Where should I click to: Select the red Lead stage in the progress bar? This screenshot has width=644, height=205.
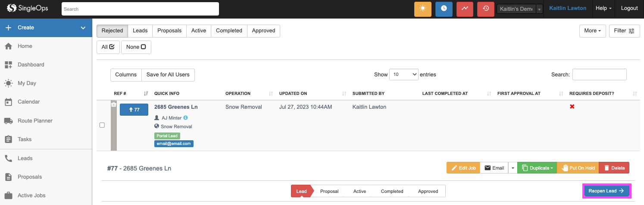tap(302, 191)
